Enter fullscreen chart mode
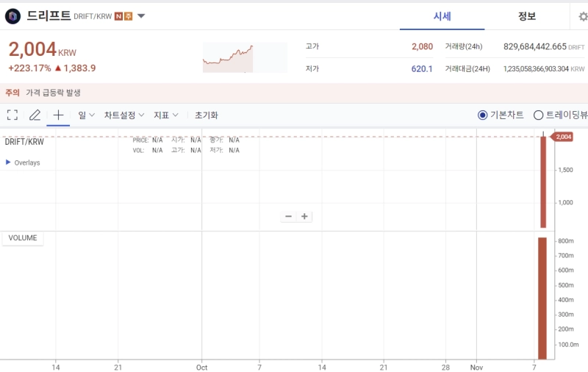Screen dimensions: 588x372 pyautogui.click(x=12, y=115)
